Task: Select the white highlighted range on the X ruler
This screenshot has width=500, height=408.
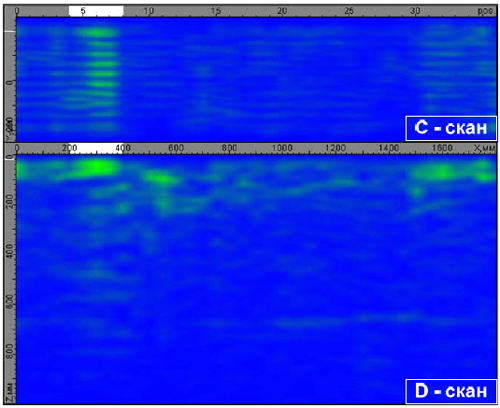Action: coord(96,148)
